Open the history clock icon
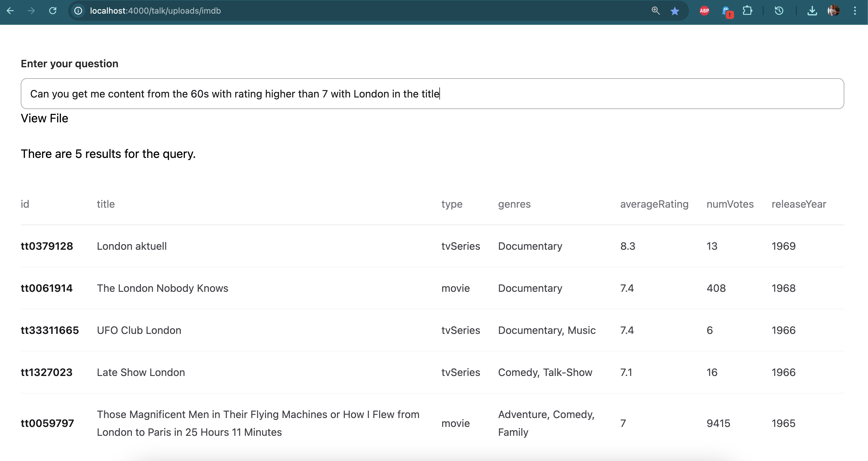The width and height of the screenshot is (868, 461). pyautogui.click(x=779, y=11)
